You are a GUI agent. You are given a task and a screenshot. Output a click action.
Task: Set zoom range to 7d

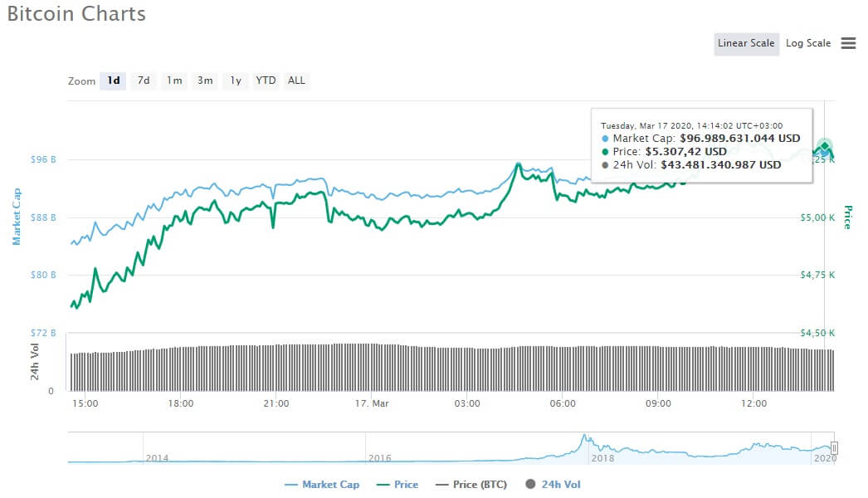coord(144,81)
